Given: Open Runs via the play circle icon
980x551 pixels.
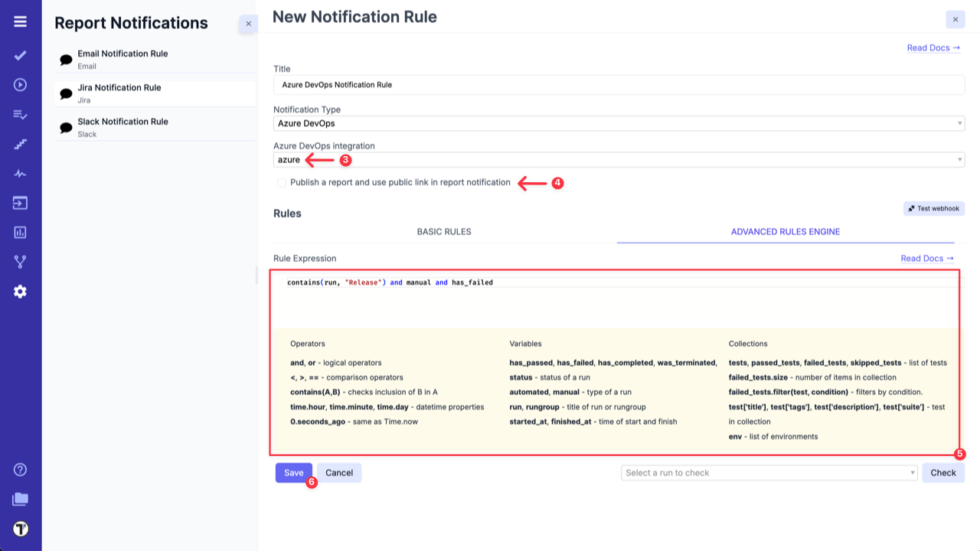Looking at the screenshot, I should coord(20,84).
